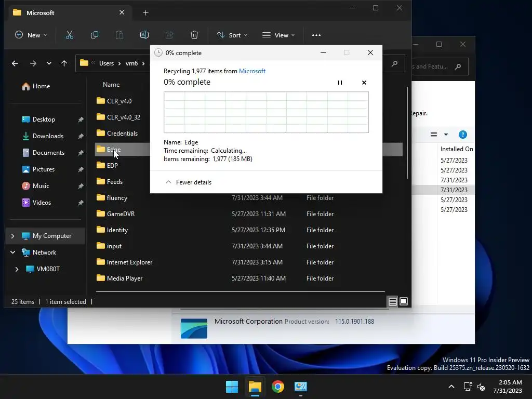Collapse with Fewer details
The image size is (532, 399).
coord(188,182)
